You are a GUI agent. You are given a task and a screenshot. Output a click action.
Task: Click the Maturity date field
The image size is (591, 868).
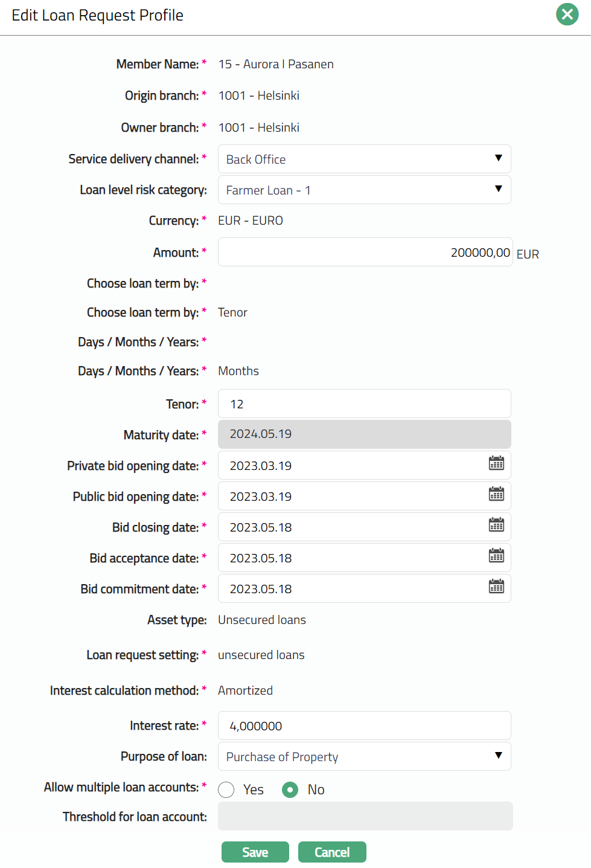(x=364, y=434)
